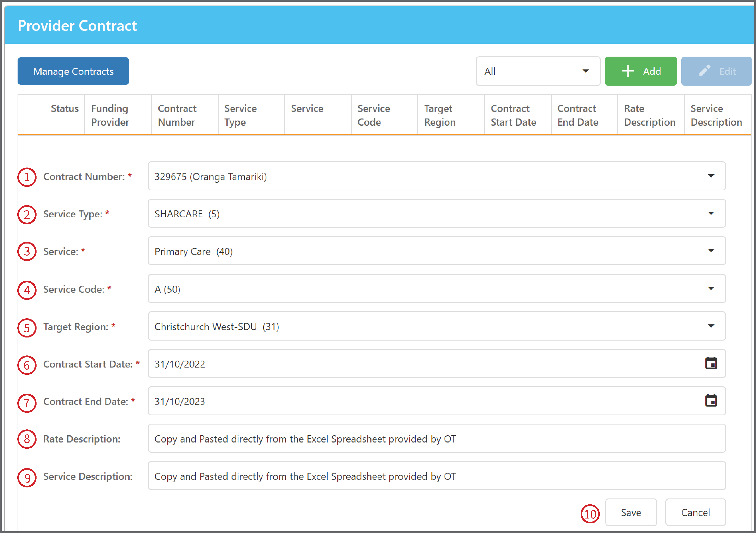This screenshot has width=756, height=533.
Task: Expand the Service Code A (50) dropdown arrow
Action: point(711,288)
